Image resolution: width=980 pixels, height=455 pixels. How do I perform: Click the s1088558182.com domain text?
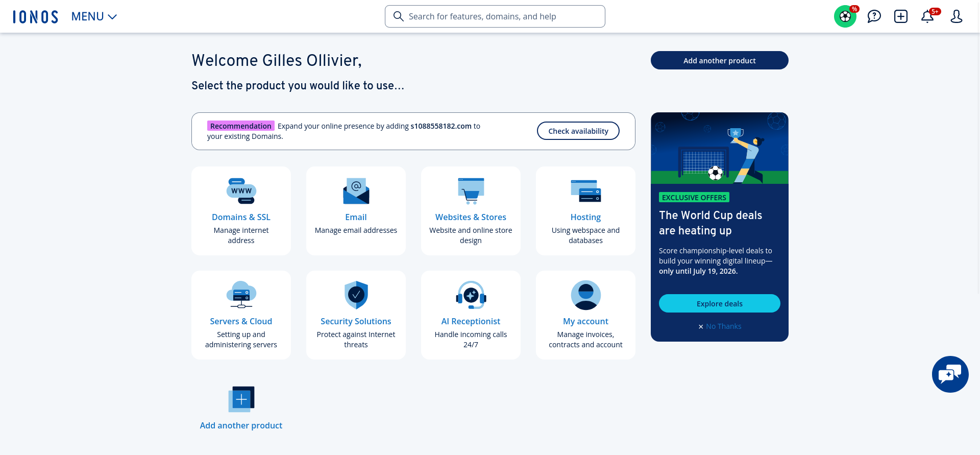click(441, 126)
